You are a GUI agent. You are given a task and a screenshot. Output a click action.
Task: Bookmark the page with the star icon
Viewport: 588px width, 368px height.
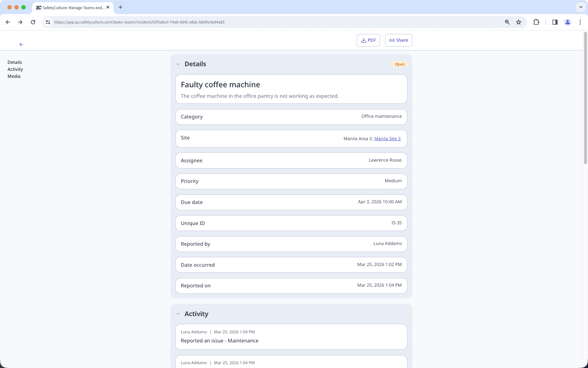click(519, 22)
